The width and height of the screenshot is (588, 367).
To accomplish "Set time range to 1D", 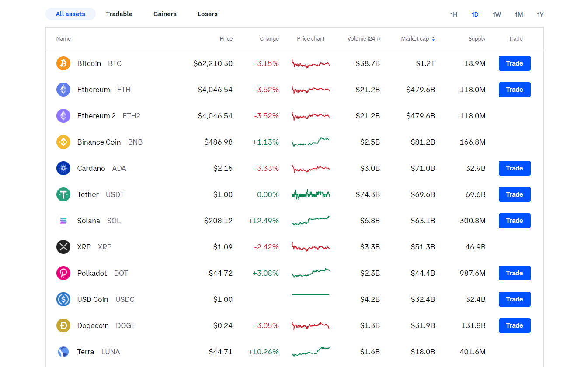I will tap(475, 14).
